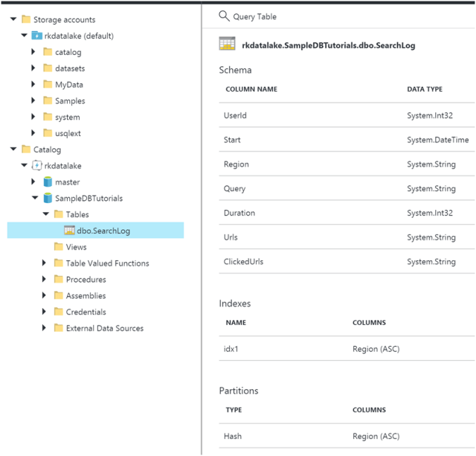Collapse the rkdatalake (default) storage node
This screenshot has width=476, height=456.
25,35
